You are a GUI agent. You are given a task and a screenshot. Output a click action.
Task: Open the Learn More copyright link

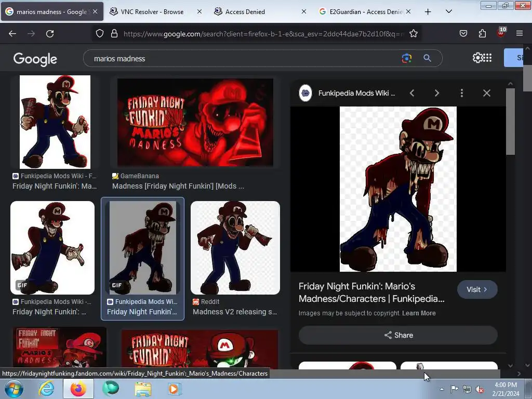click(419, 313)
